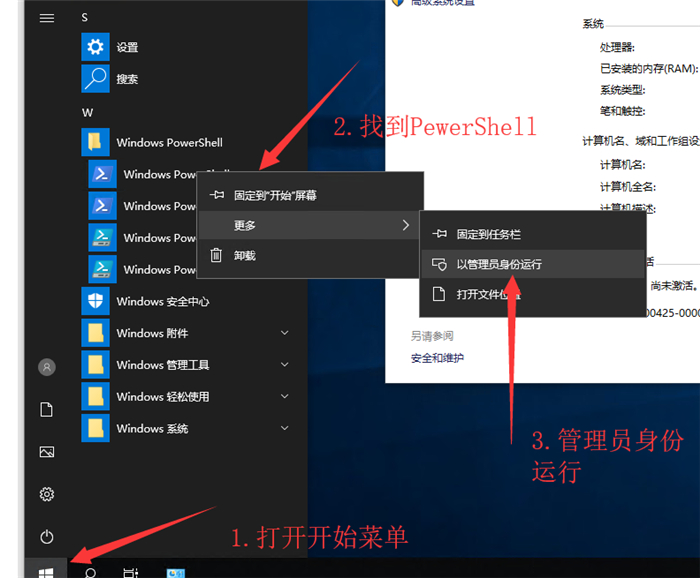Expand the Windows 轻松使用 folder chevron
Image resolution: width=700 pixels, height=578 pixels.
(x=284, y=396)
